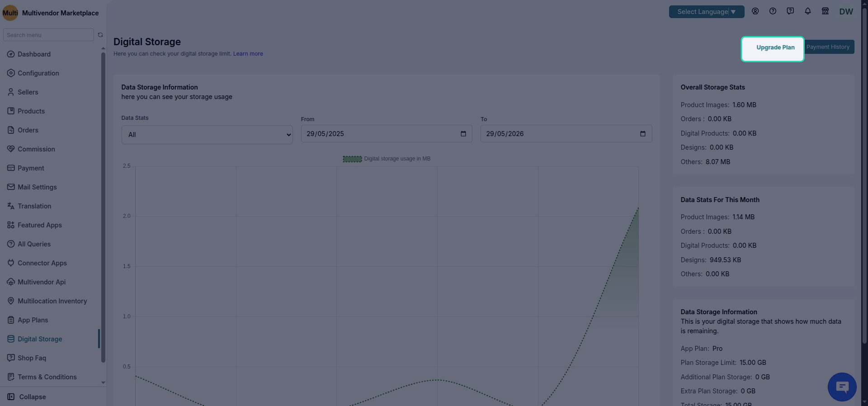Click the Connector Apps plug icon
The image size is (868, 406).
pyautogui.click(x=11, y=263)
